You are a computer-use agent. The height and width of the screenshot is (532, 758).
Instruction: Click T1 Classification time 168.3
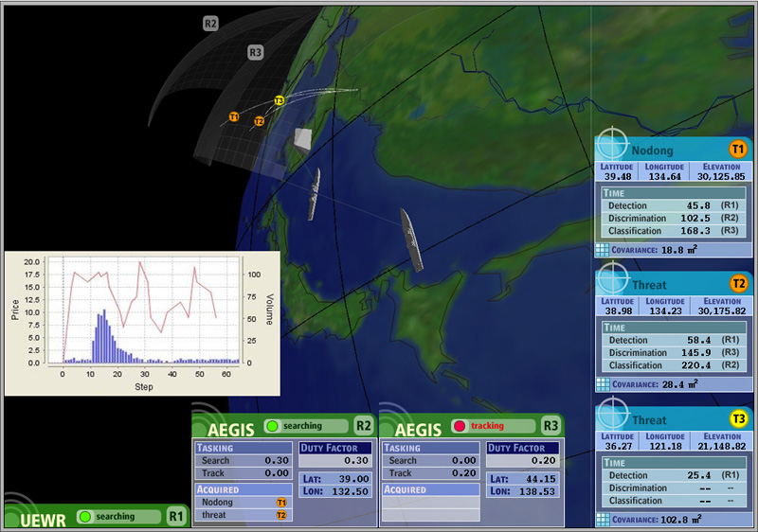point(695,231)
